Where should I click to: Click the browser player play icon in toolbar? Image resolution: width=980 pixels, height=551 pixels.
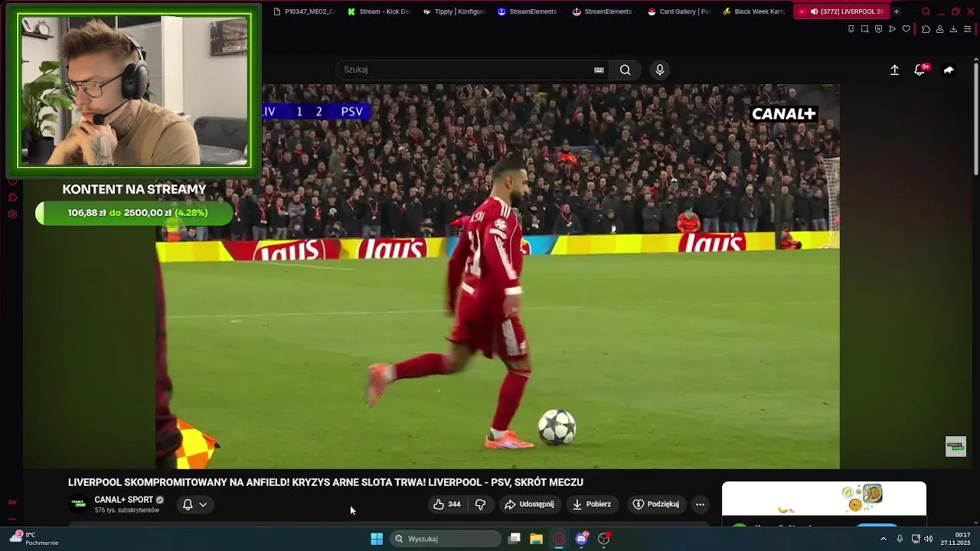tap(892, 29)
